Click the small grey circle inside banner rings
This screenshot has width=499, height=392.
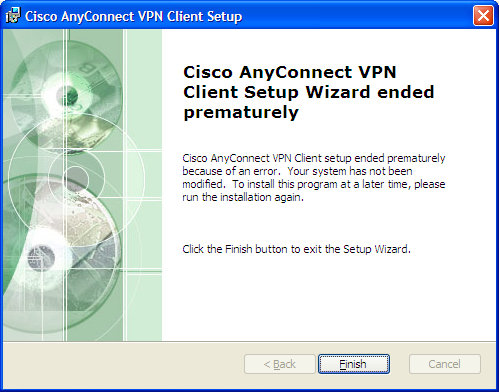(76, 178)
